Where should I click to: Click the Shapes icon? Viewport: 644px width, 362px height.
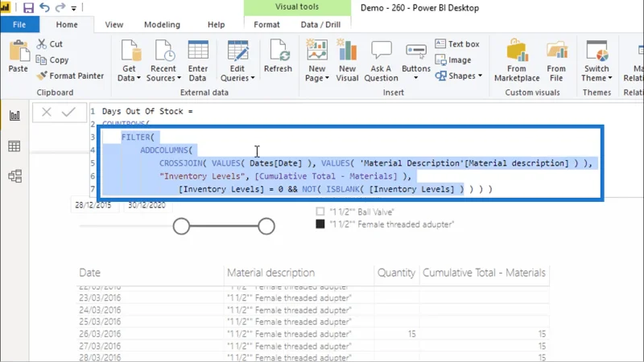point(440,76)
